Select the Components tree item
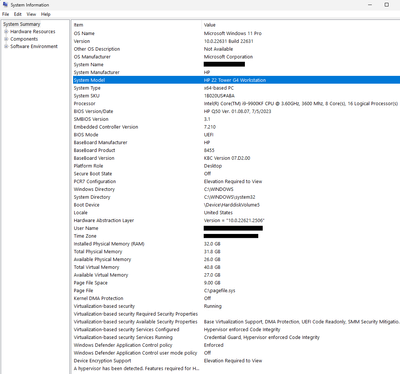 [x=24, y=39]
